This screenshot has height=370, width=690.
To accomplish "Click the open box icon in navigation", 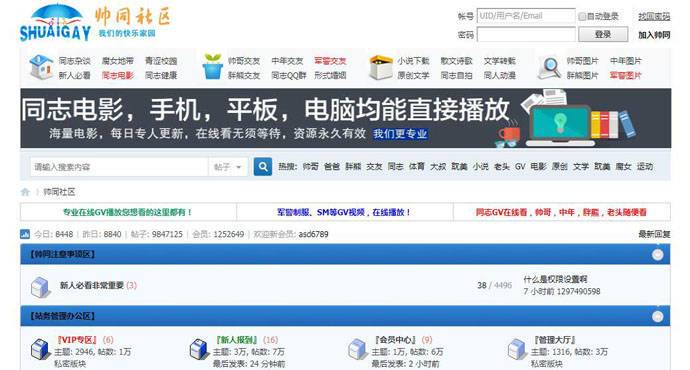I will 380,67.
